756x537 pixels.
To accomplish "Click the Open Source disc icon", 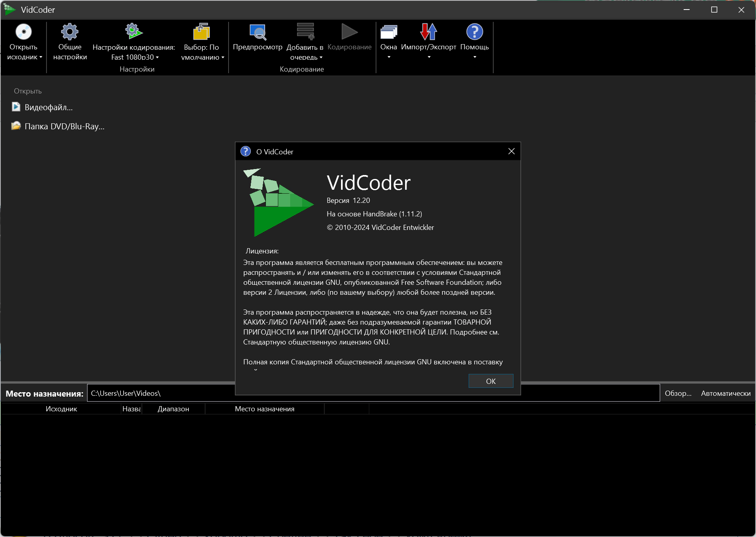I will coord(23,32).
